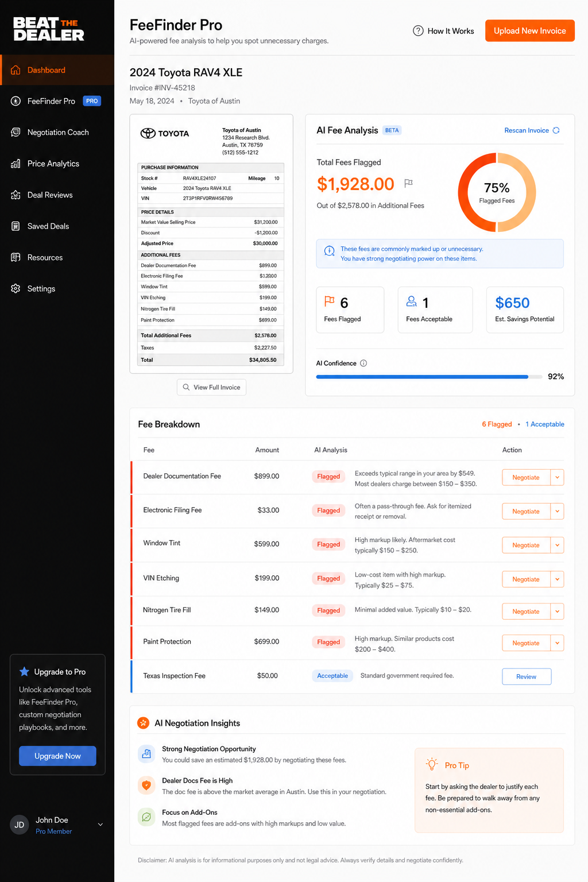Click the Upgrade Now button

coord(57,756)
